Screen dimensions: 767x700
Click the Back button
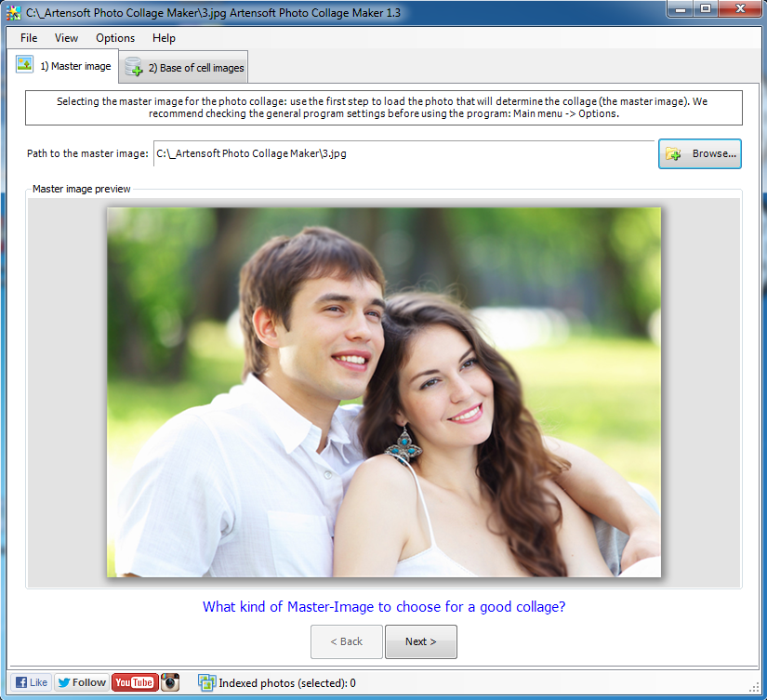point(347,641)
